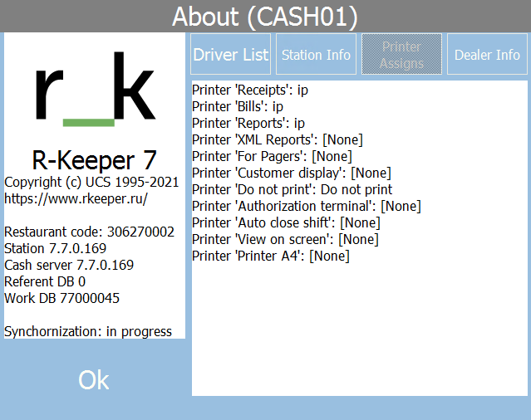This screenshot has height=420, width=531.
Task: Select the Printer 'For Pagers': [None] line
Action: tap(272, 157)
